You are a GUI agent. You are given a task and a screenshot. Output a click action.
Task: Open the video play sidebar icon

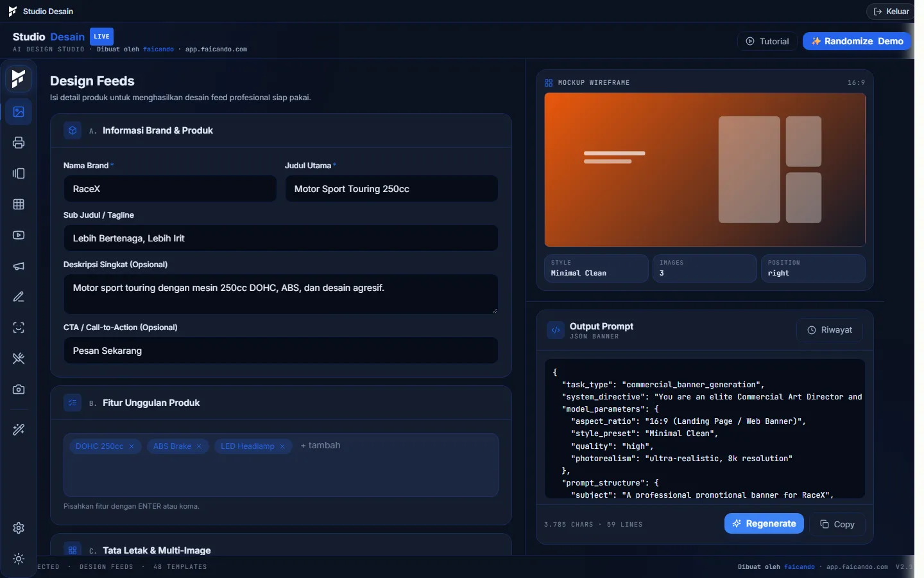coord(19,235)
